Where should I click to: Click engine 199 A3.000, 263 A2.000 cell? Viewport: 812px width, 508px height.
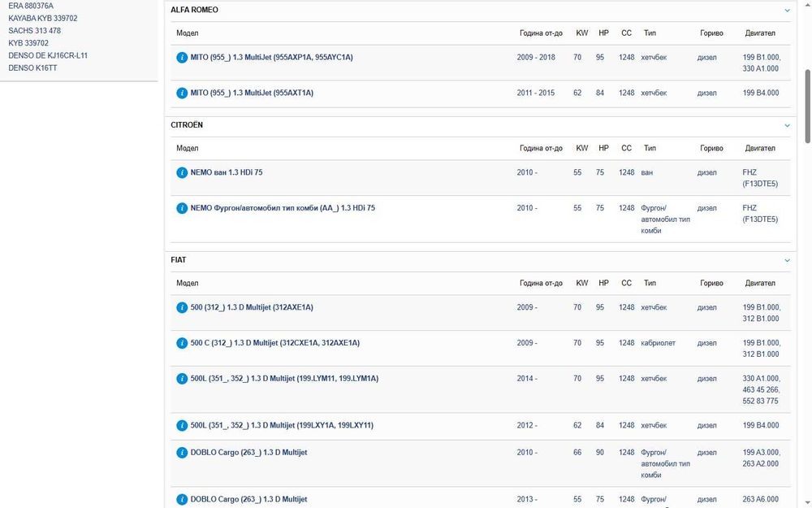pos(761,458)
